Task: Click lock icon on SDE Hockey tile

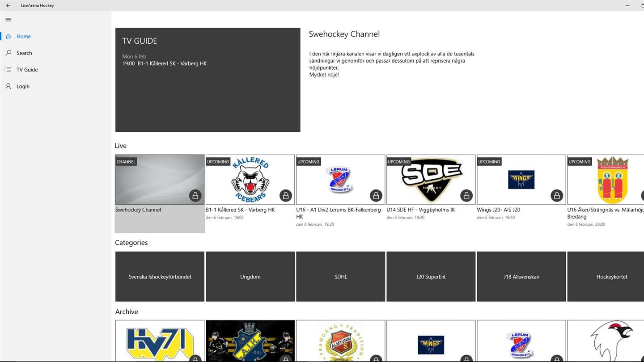Action: pyautogui.click(x=466, y=195)
